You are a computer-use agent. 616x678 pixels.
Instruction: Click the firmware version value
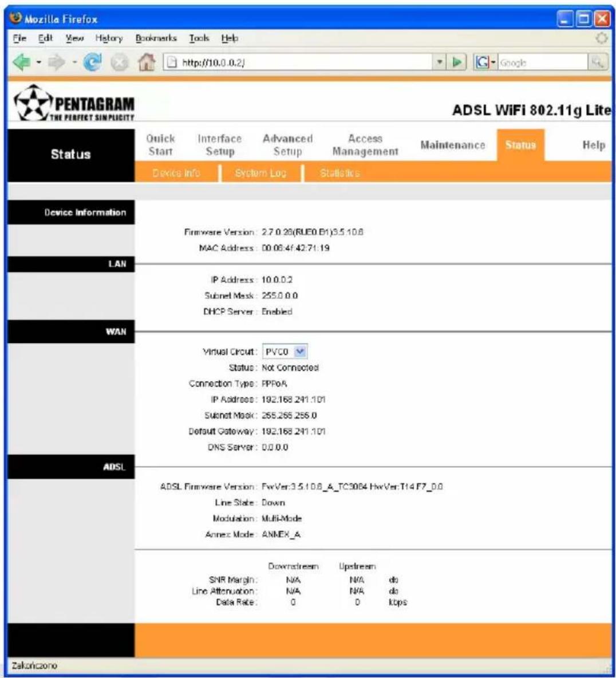(x=312, y=232)
